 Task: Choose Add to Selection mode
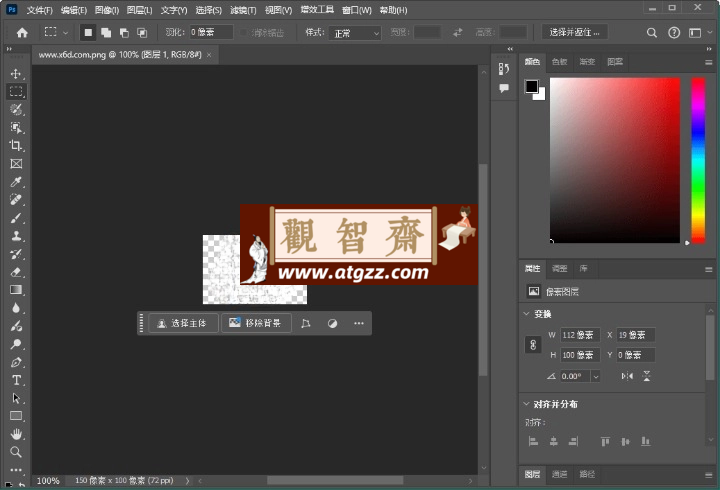[x=106, y=33]
